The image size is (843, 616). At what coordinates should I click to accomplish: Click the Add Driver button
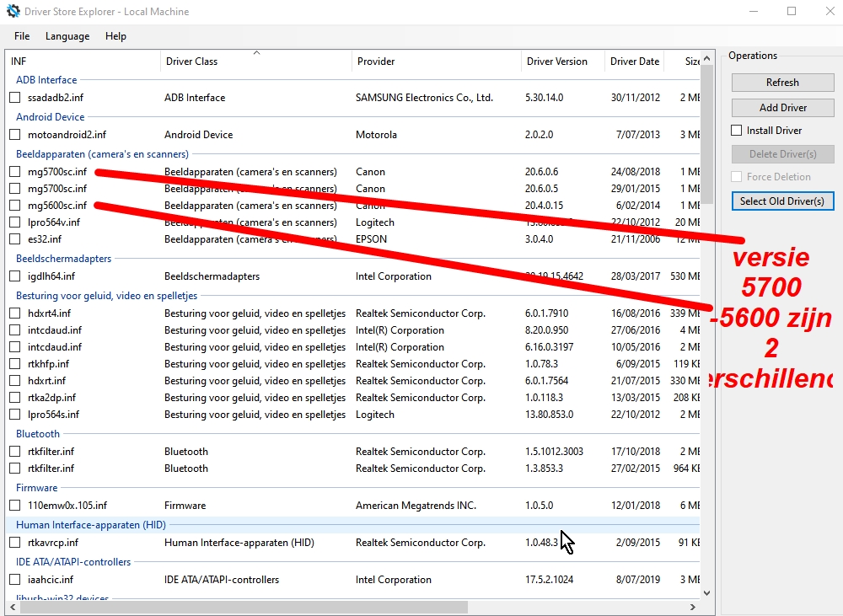pos(782,108)
